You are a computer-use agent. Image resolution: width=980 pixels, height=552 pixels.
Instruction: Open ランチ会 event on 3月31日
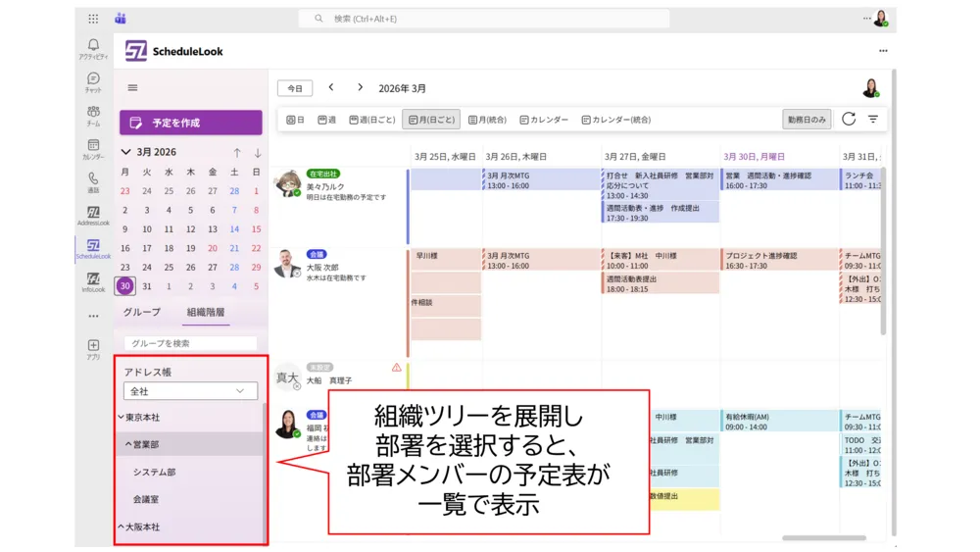tap(860, 180)
